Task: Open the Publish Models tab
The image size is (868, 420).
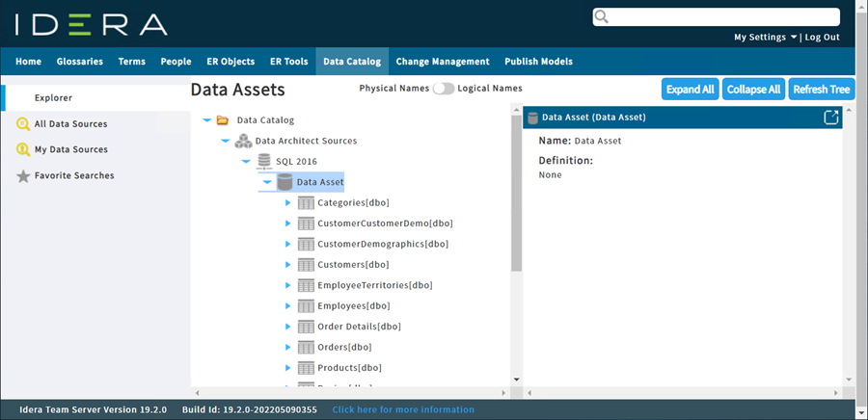Action: coord(538,62)
